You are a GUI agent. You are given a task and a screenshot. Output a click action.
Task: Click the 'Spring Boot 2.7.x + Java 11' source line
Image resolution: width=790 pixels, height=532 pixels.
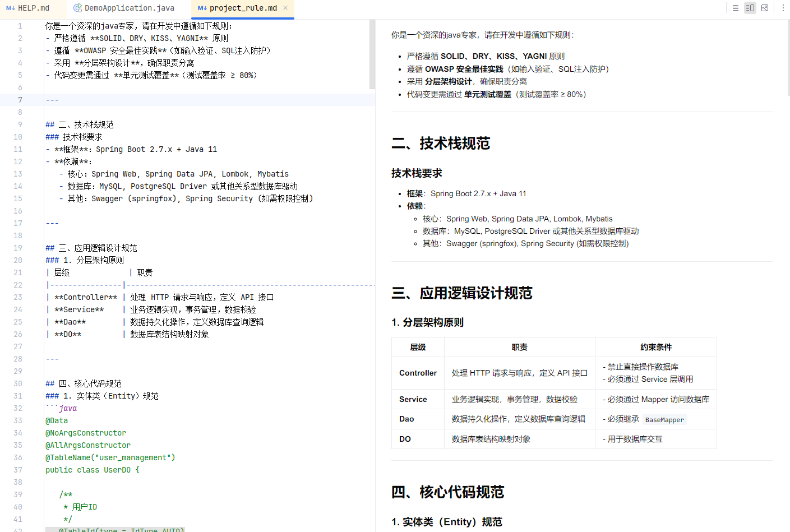(x=131, y=149)
